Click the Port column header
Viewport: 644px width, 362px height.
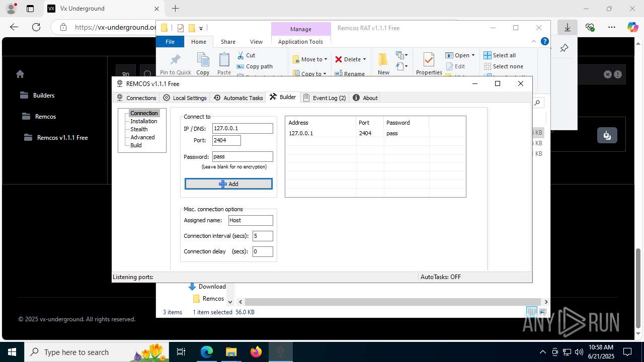[x=369, y=123]
